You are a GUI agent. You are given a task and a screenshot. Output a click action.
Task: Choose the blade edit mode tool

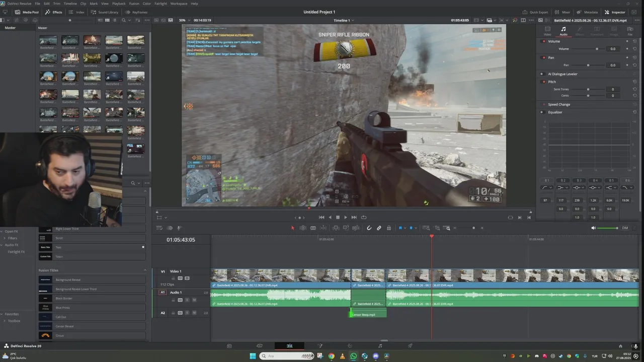click(313, 228)
